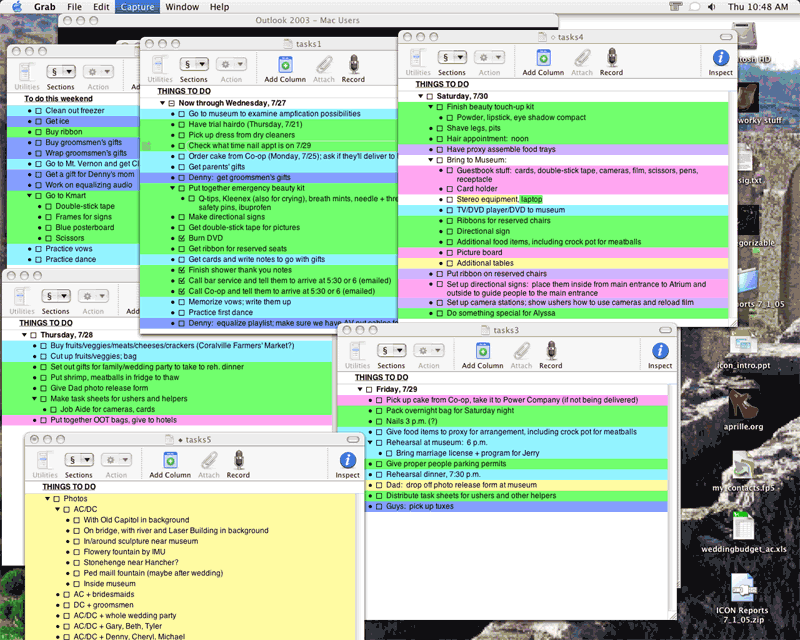Click the menu bar clock

[758, 7]
